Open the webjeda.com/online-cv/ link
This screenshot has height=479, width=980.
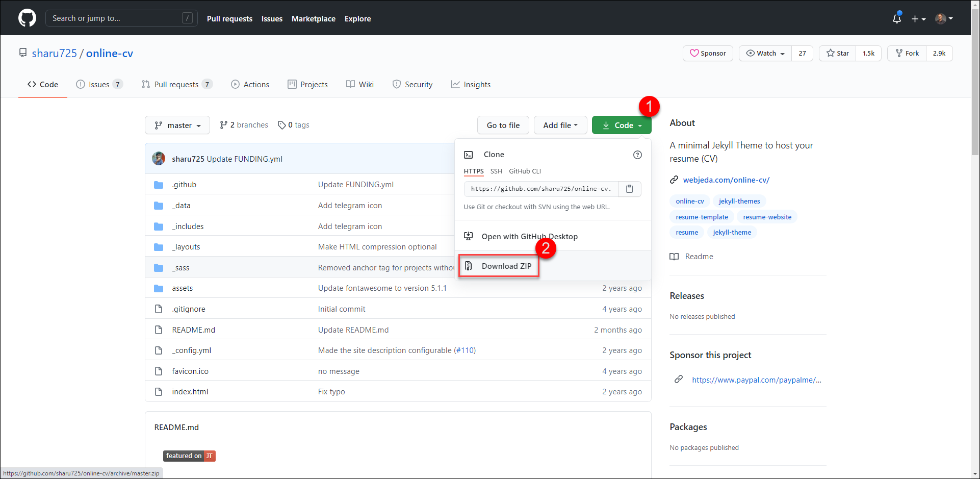(726, 180)
